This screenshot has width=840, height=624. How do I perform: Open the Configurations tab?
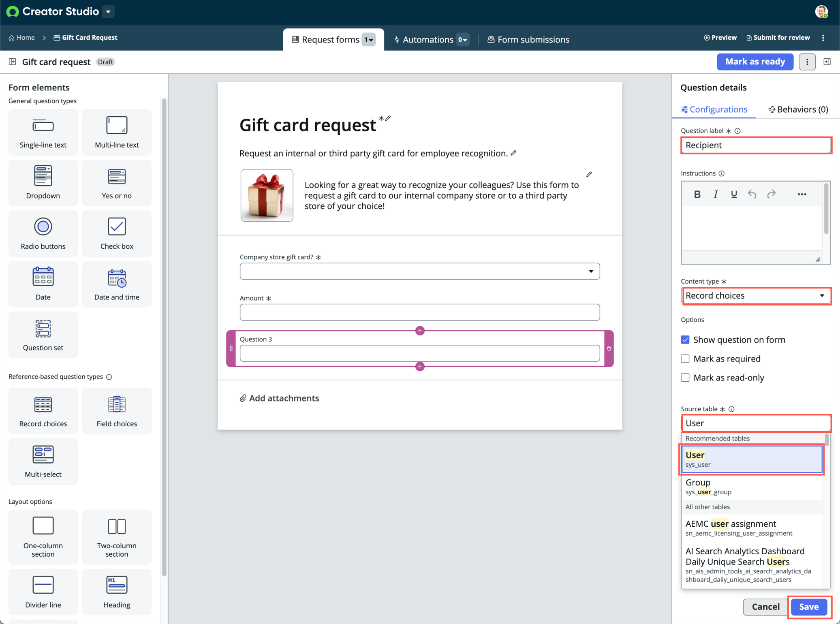pos(714,109)
